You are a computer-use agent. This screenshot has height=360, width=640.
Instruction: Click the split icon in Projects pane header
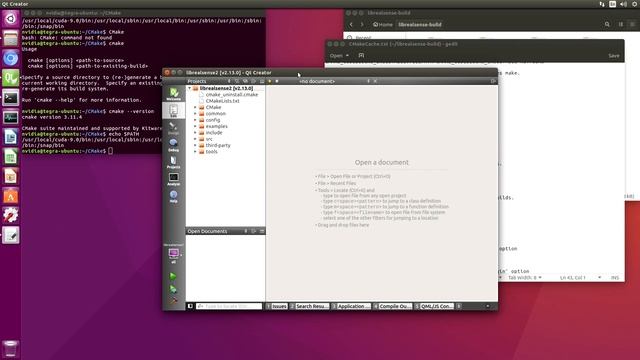click(253, 81)
